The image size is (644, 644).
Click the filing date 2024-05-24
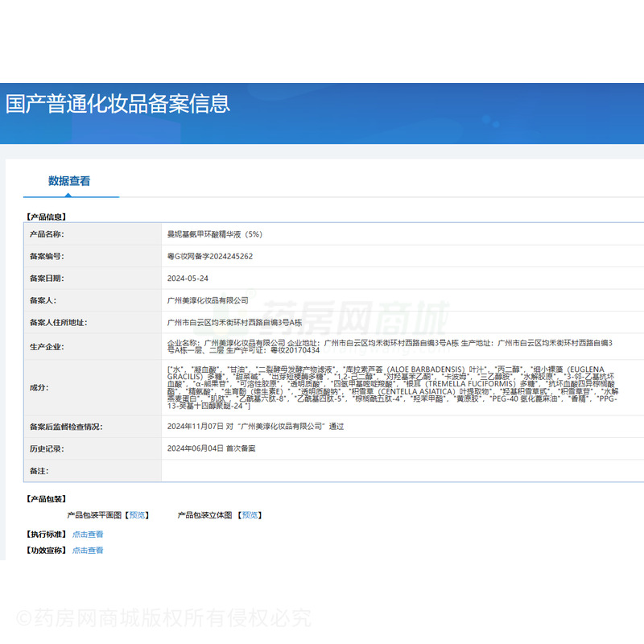187,279
